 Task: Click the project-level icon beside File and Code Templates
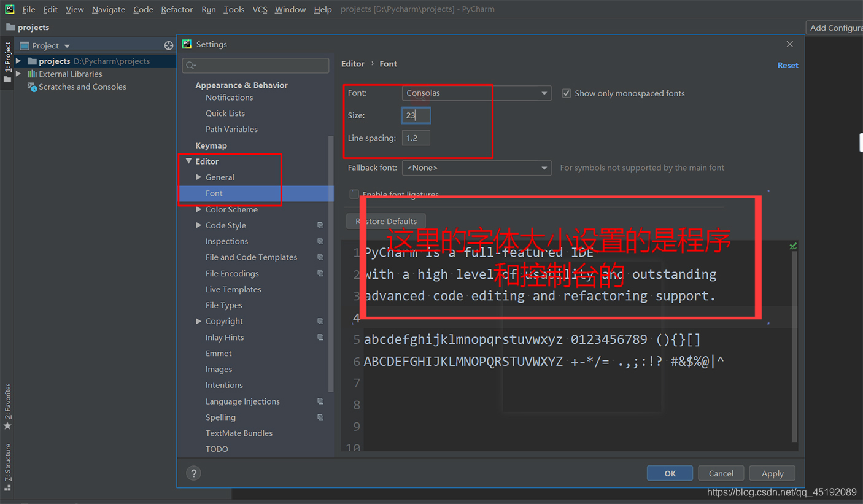pyautogui.click(x=320, y=257)
